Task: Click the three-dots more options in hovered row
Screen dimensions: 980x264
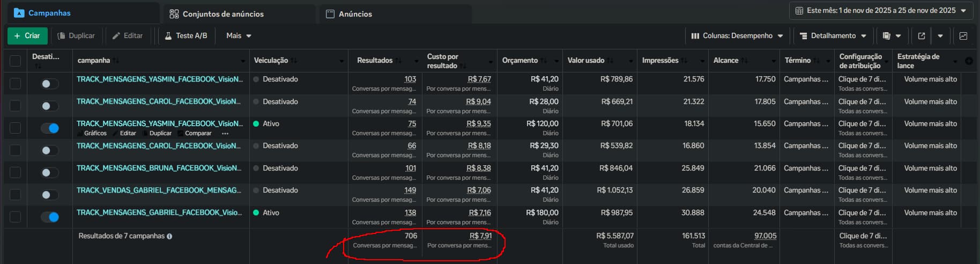Action: 225,133
